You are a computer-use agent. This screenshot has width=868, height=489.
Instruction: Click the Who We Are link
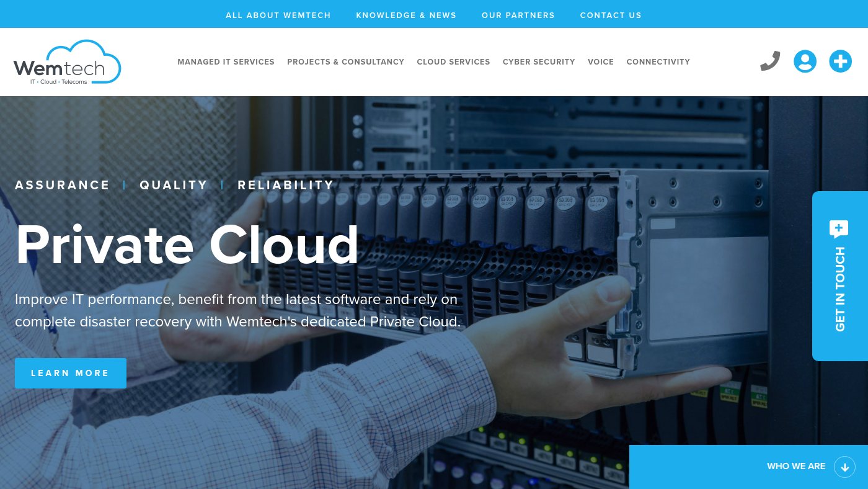796,467
